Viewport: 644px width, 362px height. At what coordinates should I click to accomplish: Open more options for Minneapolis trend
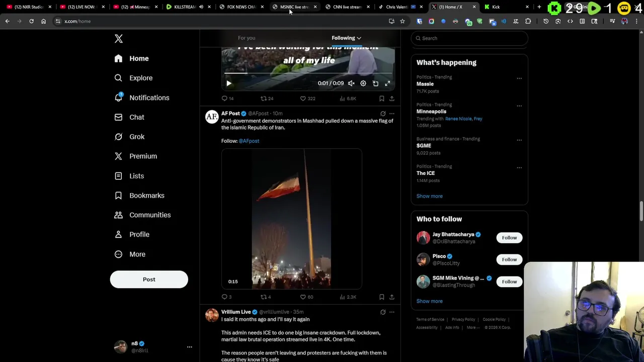click(519, 106)
